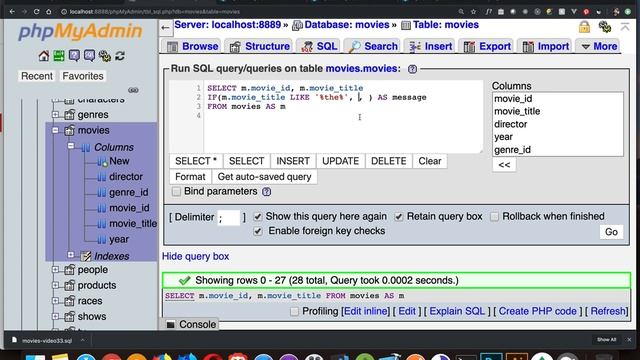The height and width of the screenshot is (360, 640).
Task: Open help icon next to query title
Action: [412, 69]
